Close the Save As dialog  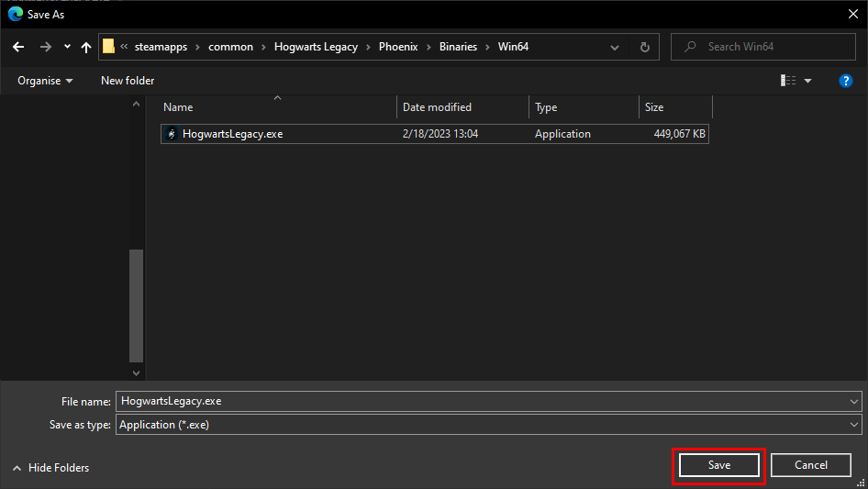(x=853, y=14)
